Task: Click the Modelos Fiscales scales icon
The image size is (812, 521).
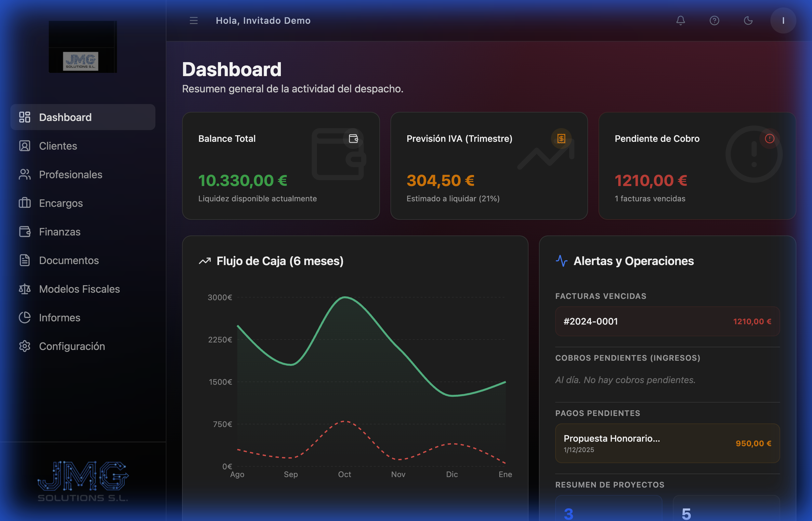Action: (25, 289)
